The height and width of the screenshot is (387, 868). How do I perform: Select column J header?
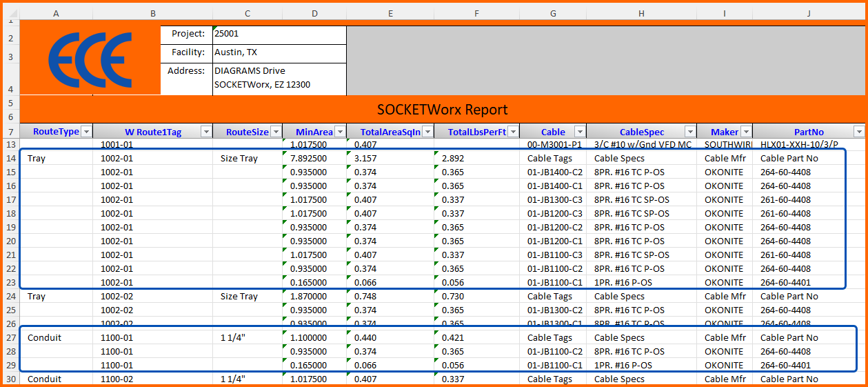coord(809,13)
